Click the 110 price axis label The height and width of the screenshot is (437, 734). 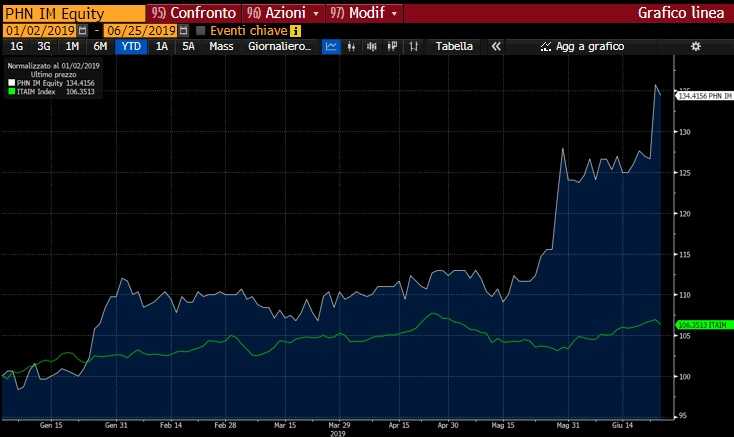click(x=685, y=295)
